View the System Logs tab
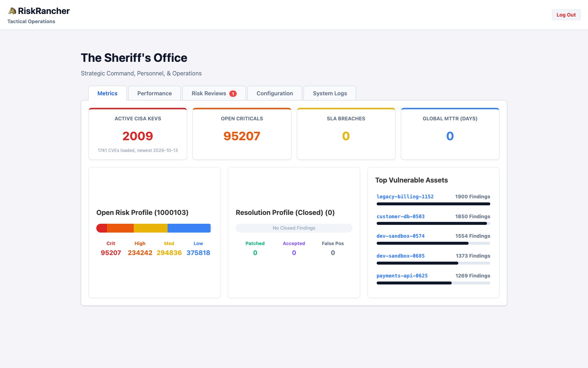This screenshot has width=588, height=368. click(330, 93)
